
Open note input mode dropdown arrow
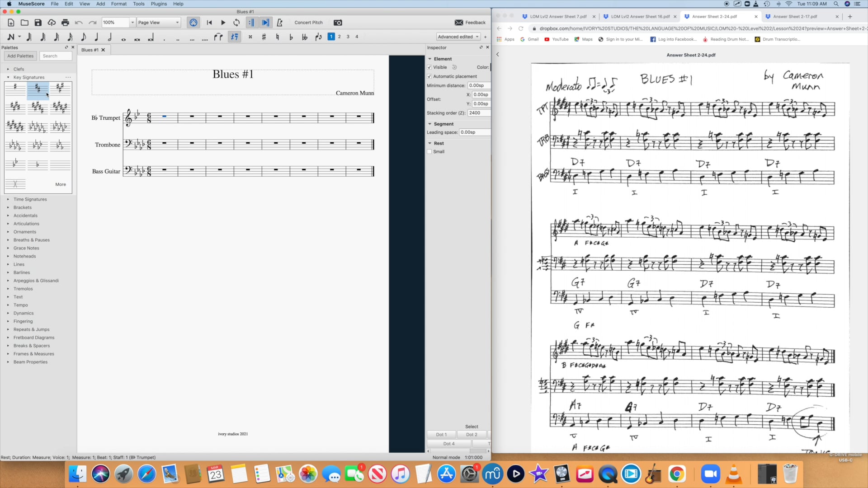point(19,37)
